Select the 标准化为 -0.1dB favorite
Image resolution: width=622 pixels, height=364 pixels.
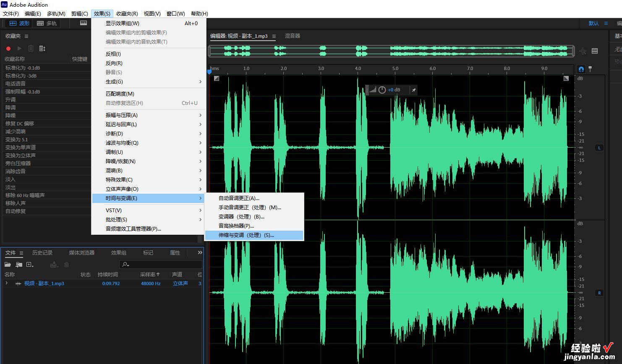pyautogui.click(x=46, y=68)
